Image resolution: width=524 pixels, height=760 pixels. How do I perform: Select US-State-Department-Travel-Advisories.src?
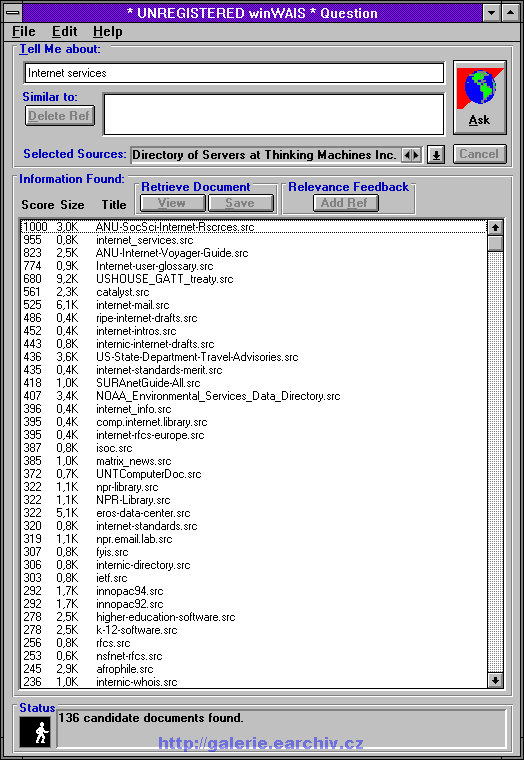[x=254, y=357]
